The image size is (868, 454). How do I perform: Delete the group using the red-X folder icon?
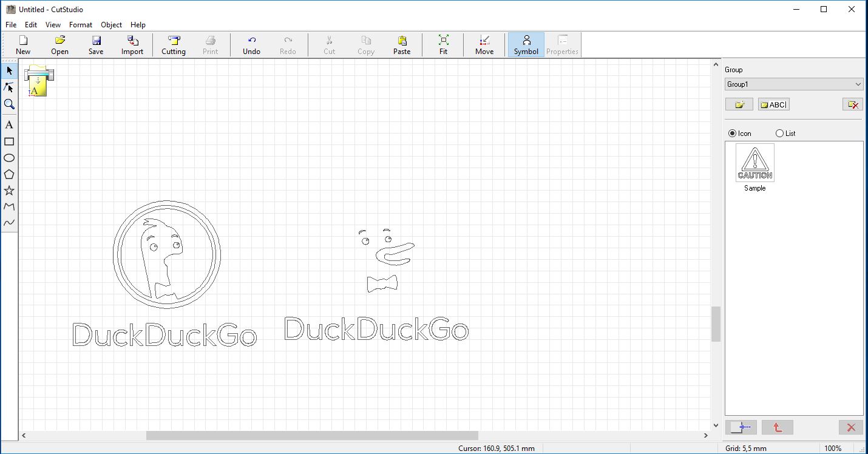(x=852, y=104)
